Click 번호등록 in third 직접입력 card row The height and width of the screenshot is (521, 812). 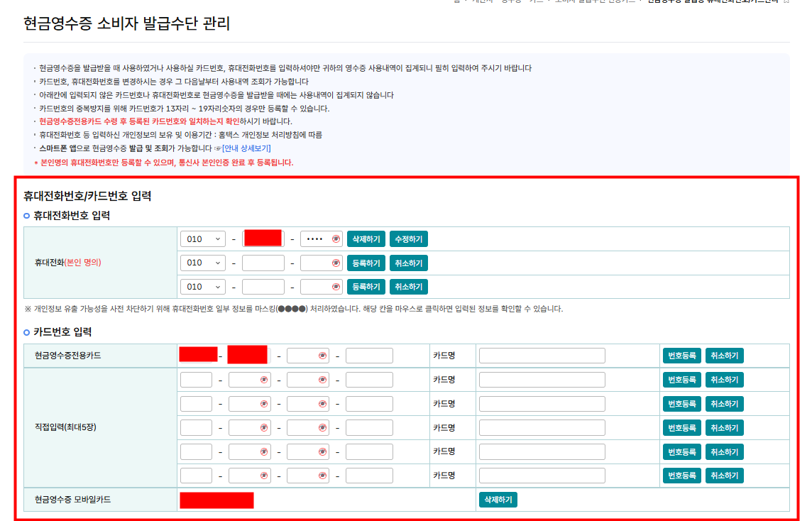(x=682, y=428)
